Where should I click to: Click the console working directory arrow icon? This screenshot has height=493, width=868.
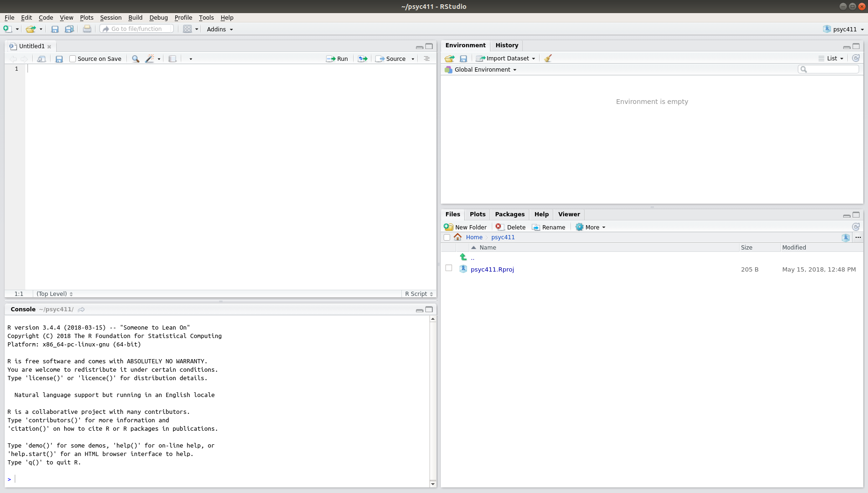(82, 309)
